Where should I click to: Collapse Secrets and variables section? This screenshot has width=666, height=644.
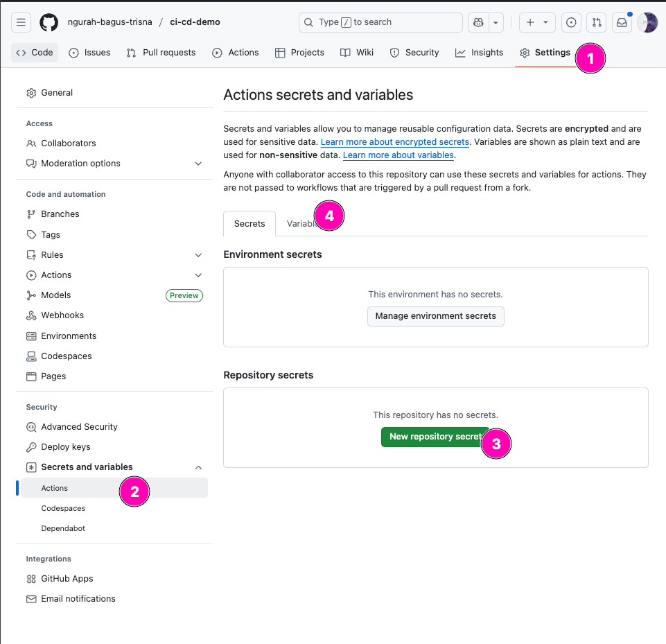pos(198,467)
